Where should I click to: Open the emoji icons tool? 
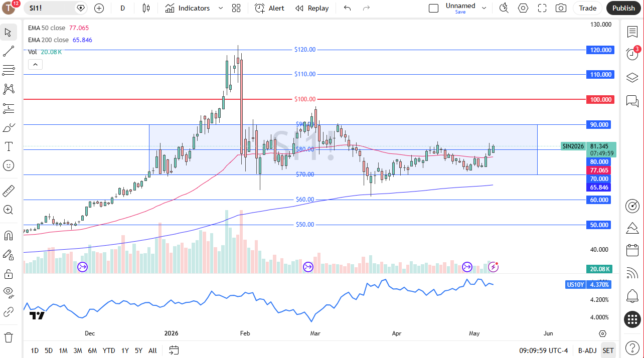[x=8, y=165]
